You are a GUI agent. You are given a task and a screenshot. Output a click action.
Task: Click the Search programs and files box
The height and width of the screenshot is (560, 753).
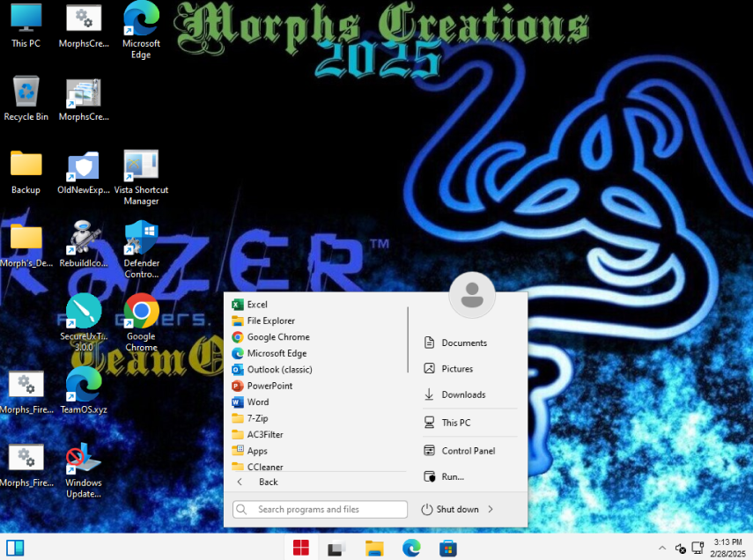(x=320, y=510)
